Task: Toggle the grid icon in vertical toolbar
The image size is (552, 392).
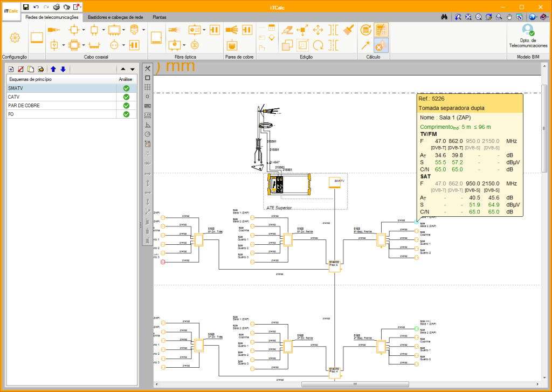Action: point(148,87)
